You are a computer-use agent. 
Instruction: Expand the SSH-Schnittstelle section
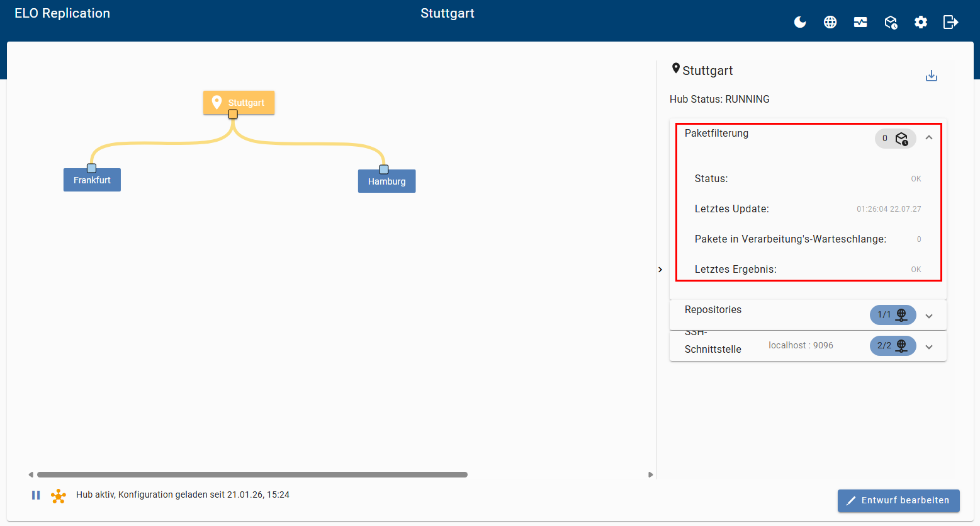929,346
